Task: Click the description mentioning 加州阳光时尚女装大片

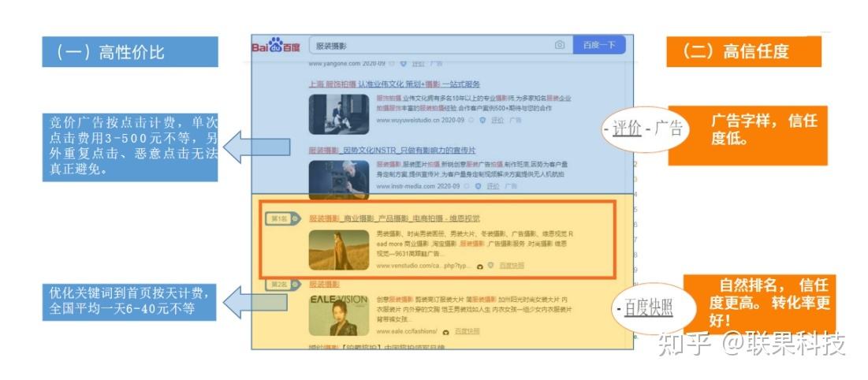Action: click(475, 310)
